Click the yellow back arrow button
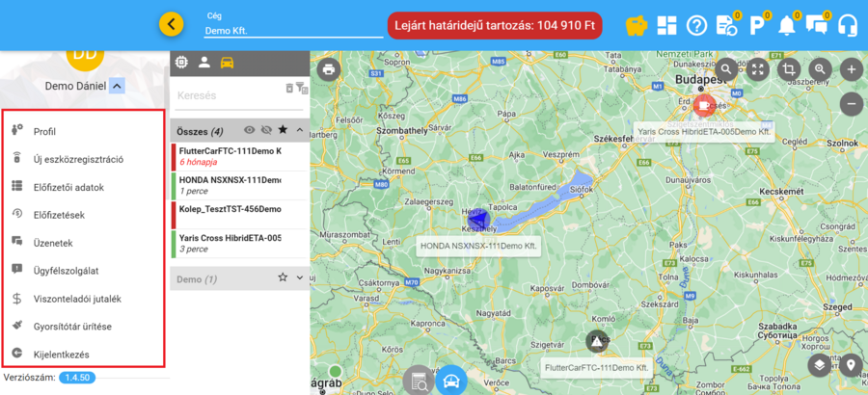Image resolution: width=868 pixels, height=395 pixels. point(171,24)
